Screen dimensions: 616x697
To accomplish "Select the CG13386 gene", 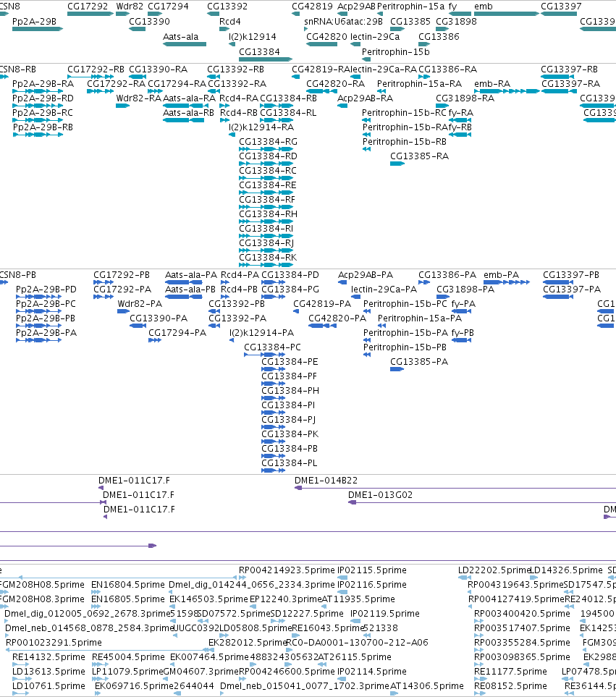I will tap(424, 44).
